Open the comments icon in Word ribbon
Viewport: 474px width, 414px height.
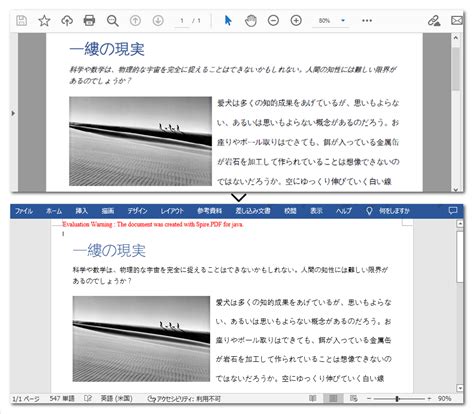pos(453,211)
